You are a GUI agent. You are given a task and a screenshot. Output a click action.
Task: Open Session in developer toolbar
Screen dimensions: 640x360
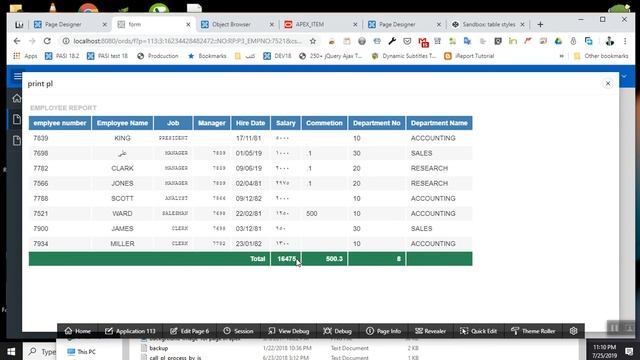click(x=238, y=331)
